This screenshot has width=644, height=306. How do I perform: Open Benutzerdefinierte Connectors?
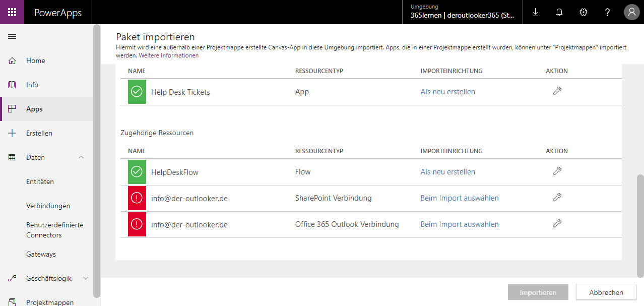(54, 230)
